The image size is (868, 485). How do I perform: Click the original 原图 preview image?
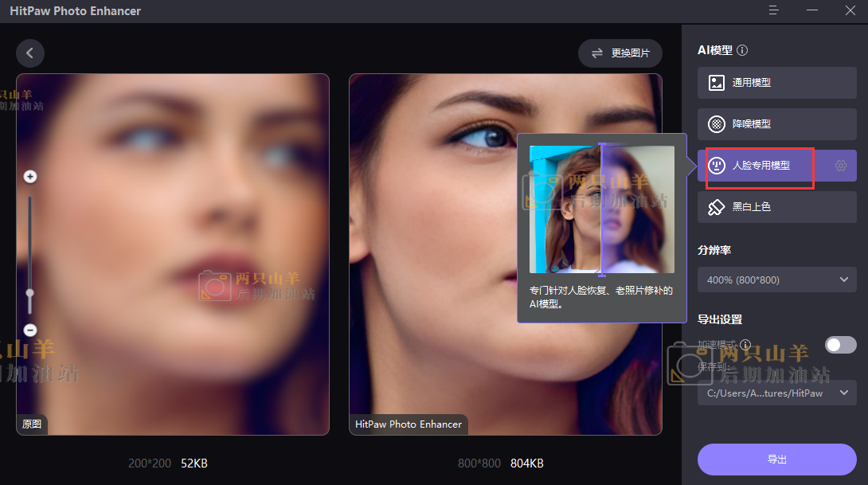point(173,255)
